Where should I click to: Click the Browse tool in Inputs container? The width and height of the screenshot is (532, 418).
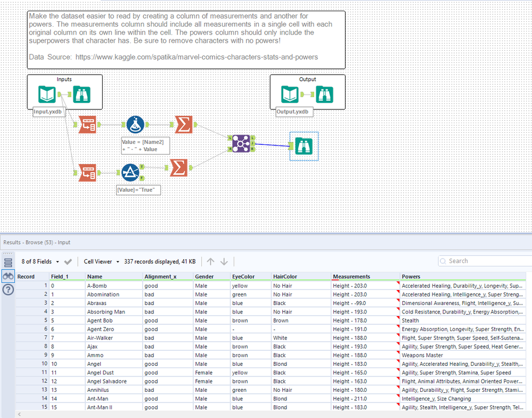[x=82, y=94]
